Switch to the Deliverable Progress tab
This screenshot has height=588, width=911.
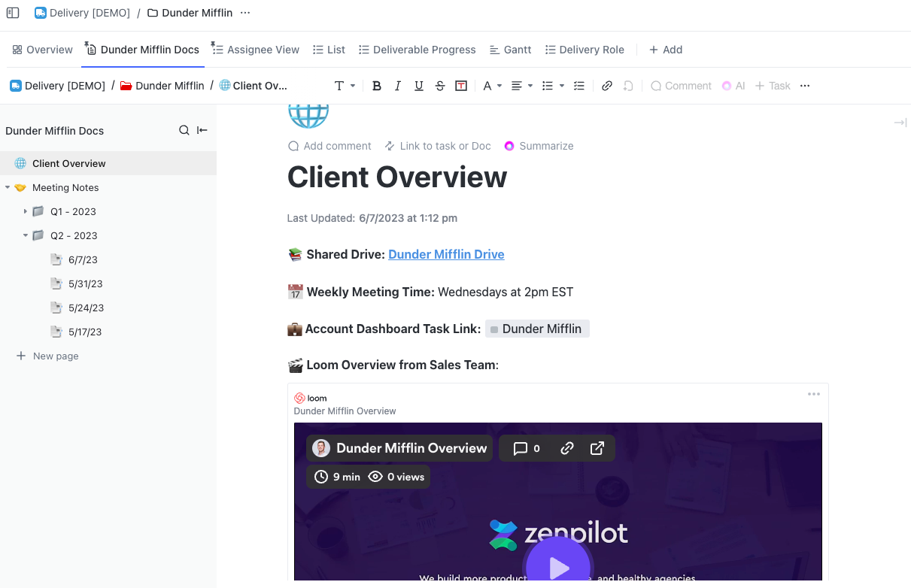pyautogui.click(x=417, y=50)
